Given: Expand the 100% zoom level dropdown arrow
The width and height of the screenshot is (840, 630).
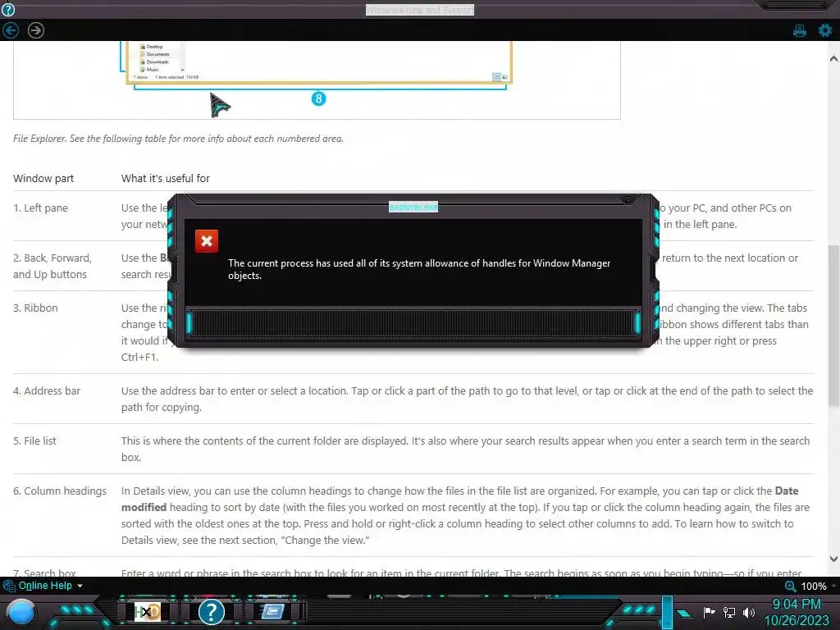Looking at the screenshot, I should pos(834,586).
